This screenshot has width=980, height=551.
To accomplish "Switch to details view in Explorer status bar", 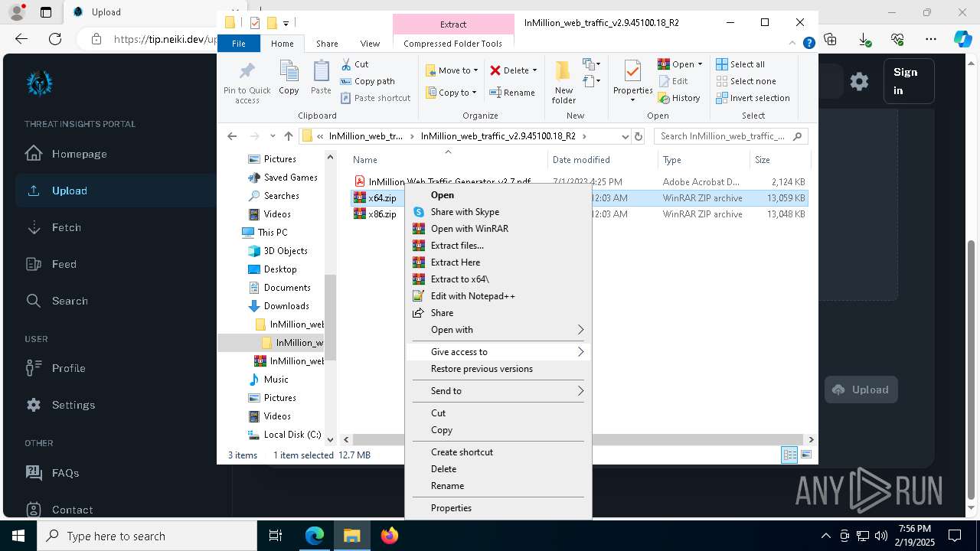I will point(789,455).
